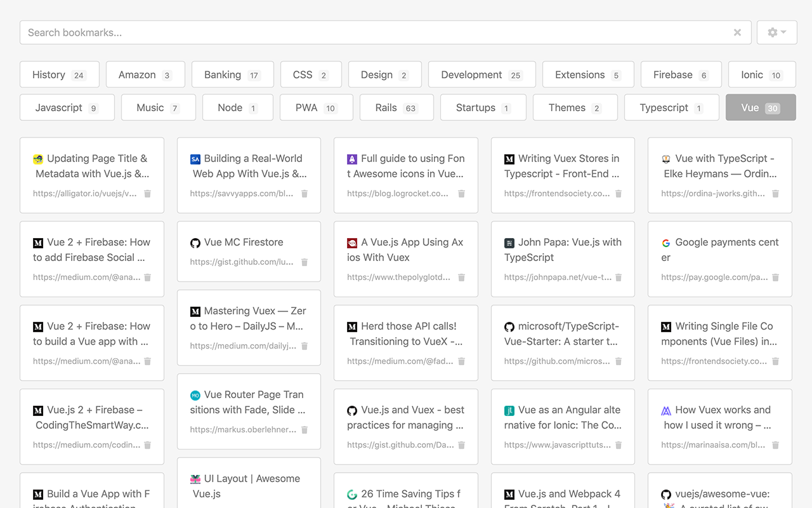
Task: Delete the Google payments center bookmark via trash icon
Action: (x=775, y=277)
